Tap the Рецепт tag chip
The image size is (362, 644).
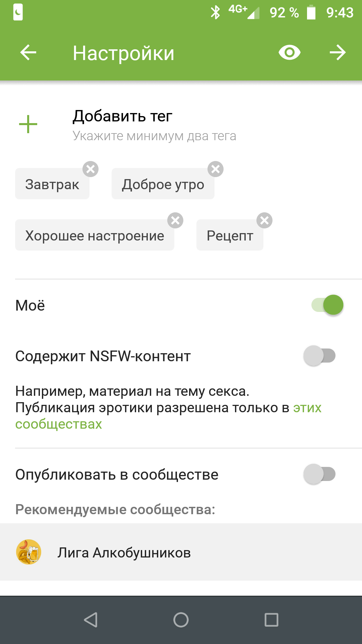230,235
